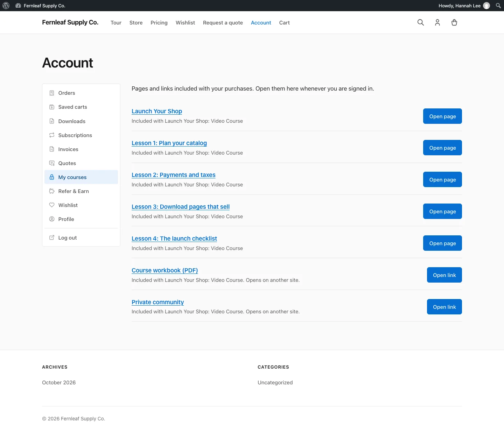Click Open page for Lesson 3
504x434 pixels.
[x=442, y=211]
